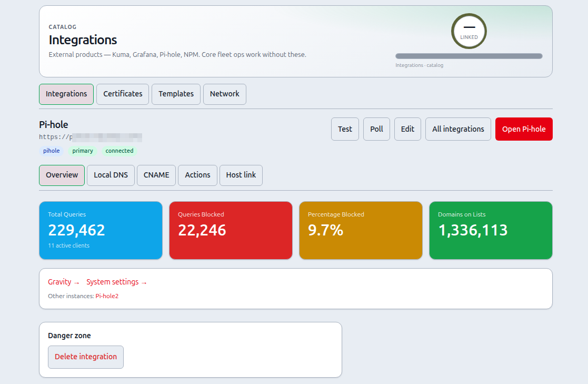Viewport: 588px width, 384px height.
Task: Click the Total Queries card
Action: tap(101, 231)
